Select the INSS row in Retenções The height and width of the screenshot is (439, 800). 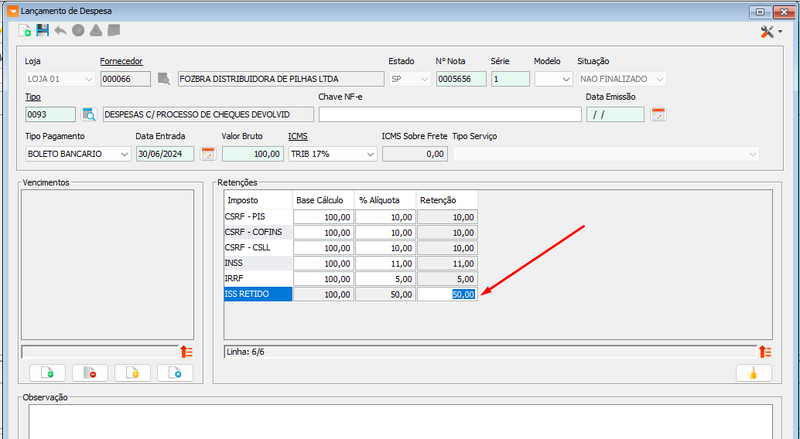coord(258,263)
